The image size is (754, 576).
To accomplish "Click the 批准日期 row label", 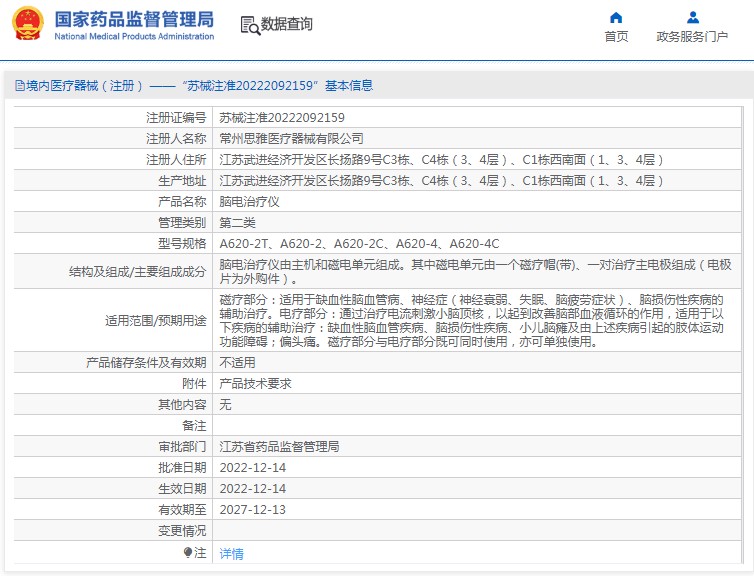I will (x=182, y=468).
